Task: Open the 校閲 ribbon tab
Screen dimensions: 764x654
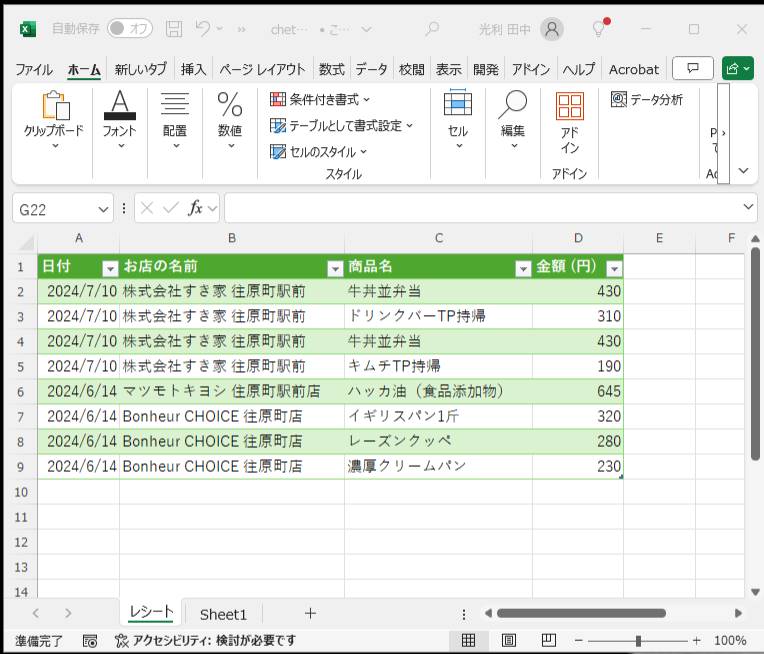Action: (x=412, y=70)
